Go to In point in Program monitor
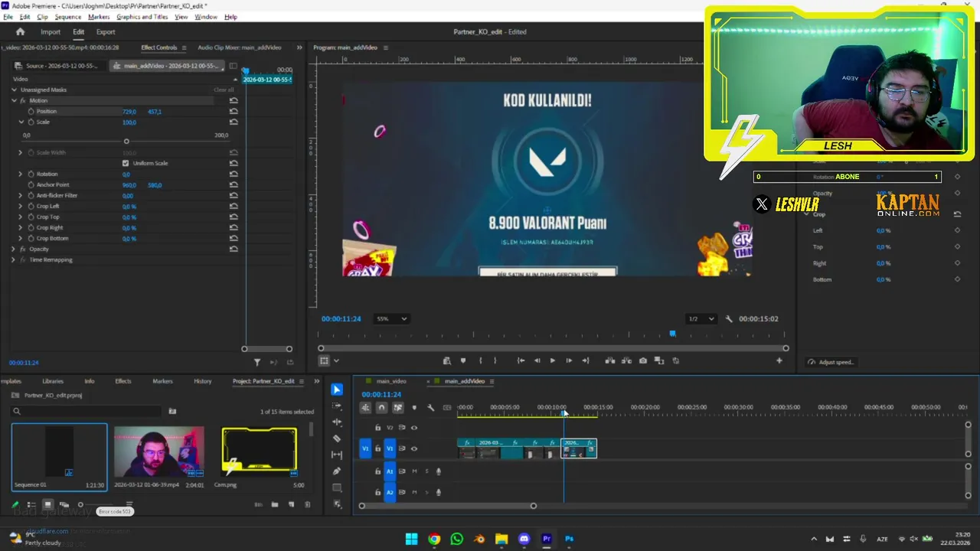The height and width of the screenshot is (551, 980). tap(521, 360)
